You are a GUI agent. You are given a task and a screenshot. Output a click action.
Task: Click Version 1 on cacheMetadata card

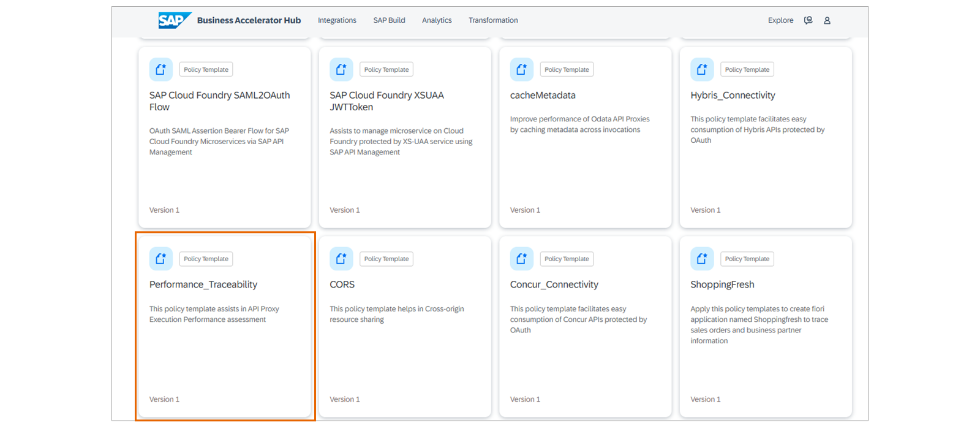525,210
